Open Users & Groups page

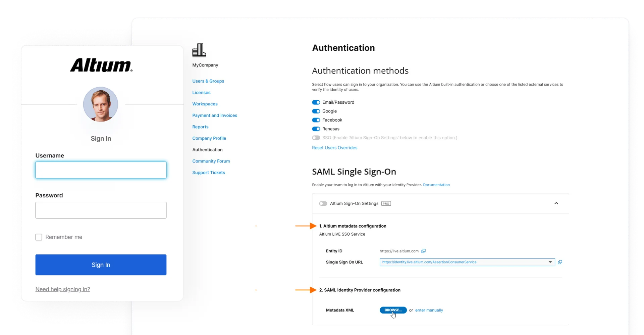click(x=208, y=81)
